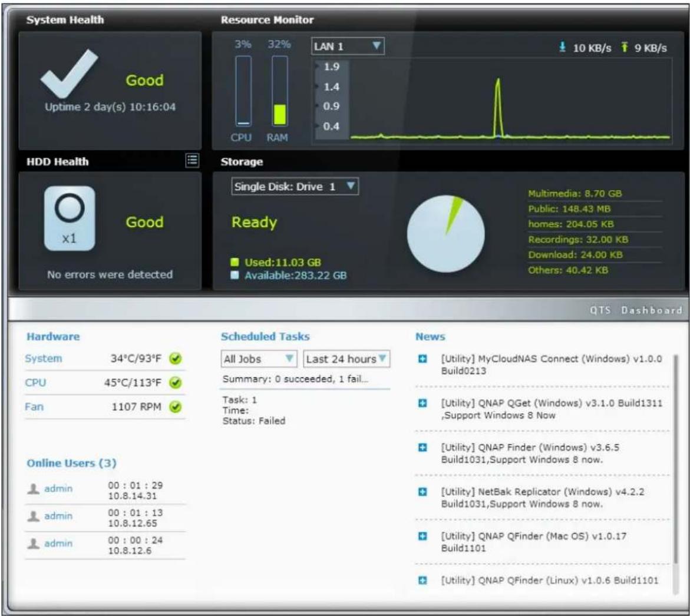Click the Scheduled Tasks section heading
This screenshot has width=690, height=616.
265,337
